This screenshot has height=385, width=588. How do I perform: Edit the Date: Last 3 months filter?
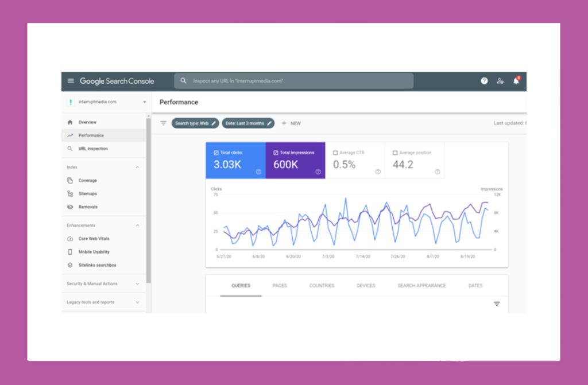pyautogui.click(x=248, y=123)
